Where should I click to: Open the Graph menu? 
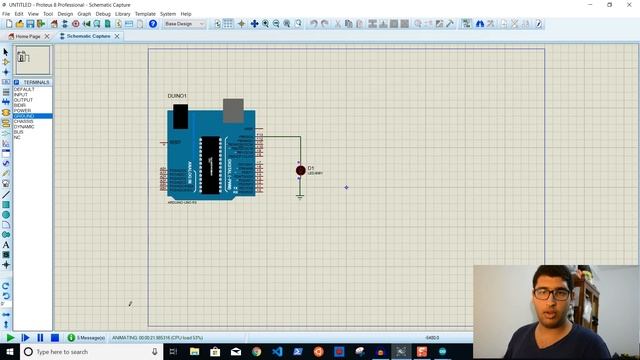click(84, 14)
